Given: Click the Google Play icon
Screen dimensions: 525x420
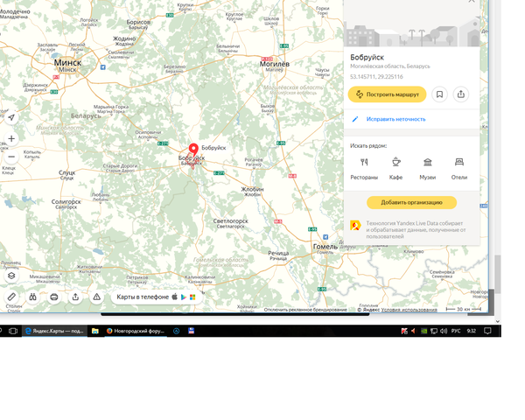Looking at the screenshot, I should click(x=184, y=297).
